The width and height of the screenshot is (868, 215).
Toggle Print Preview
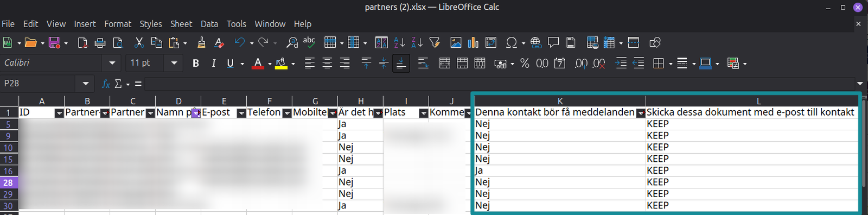(118, 43)
